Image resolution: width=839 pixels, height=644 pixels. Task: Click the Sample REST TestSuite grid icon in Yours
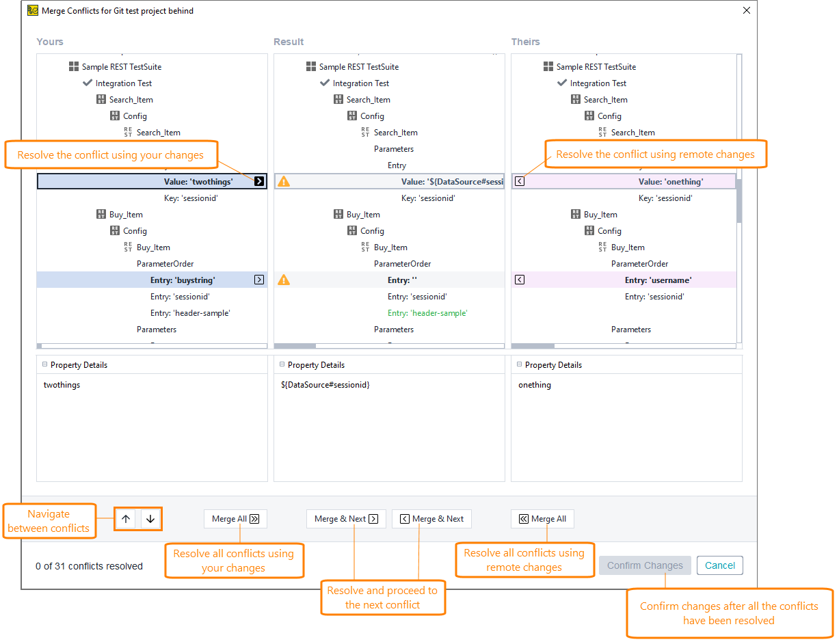[x=74, y=66]
